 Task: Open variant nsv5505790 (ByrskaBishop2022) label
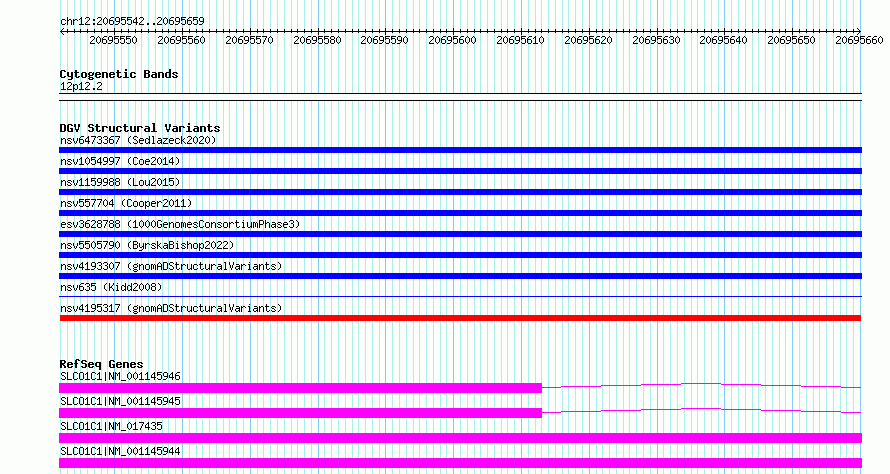[x=147, y=245]
